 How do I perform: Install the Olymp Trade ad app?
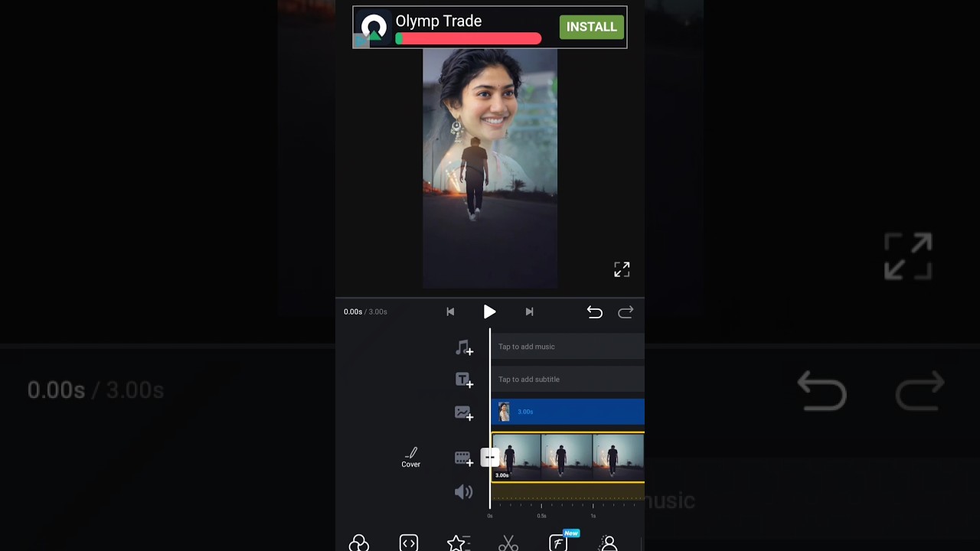click(592, 27)
